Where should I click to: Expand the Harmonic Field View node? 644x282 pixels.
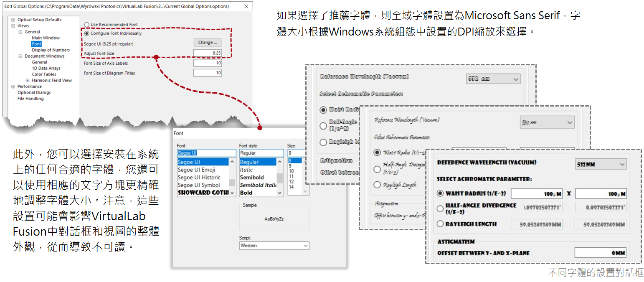click(x=28, y=80)
